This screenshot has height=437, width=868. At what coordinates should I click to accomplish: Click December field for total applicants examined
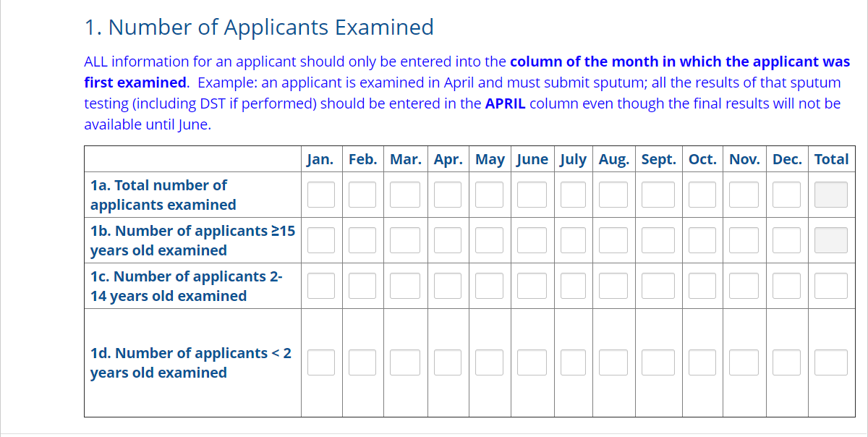click(787, 195)
